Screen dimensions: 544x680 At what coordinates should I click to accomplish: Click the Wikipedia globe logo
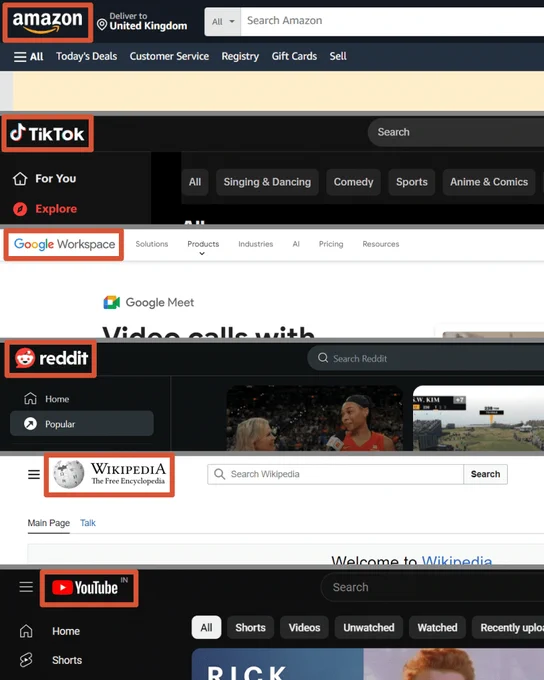(69, 474)
